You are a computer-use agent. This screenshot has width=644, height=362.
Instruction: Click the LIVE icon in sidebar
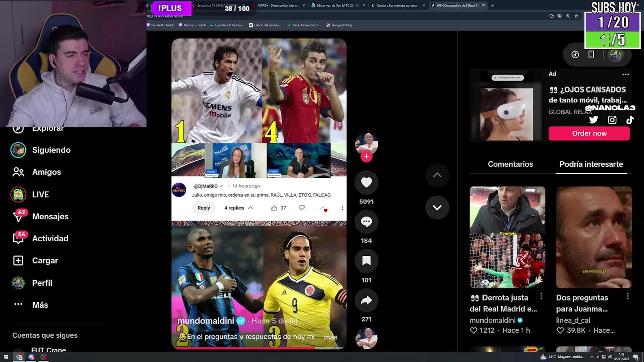point(18,194)
